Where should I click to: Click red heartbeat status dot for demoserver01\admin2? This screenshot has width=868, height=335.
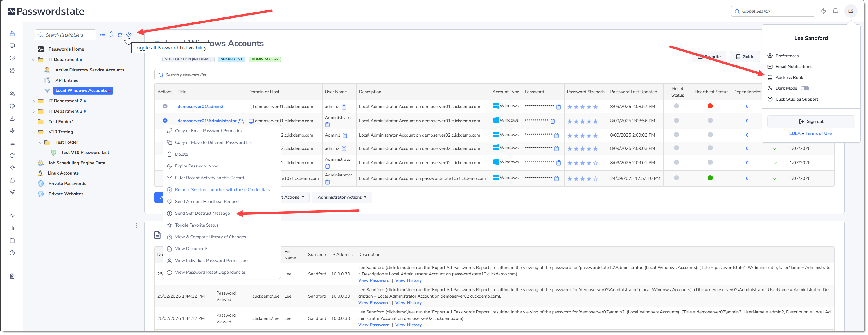(x=710, y=106)
